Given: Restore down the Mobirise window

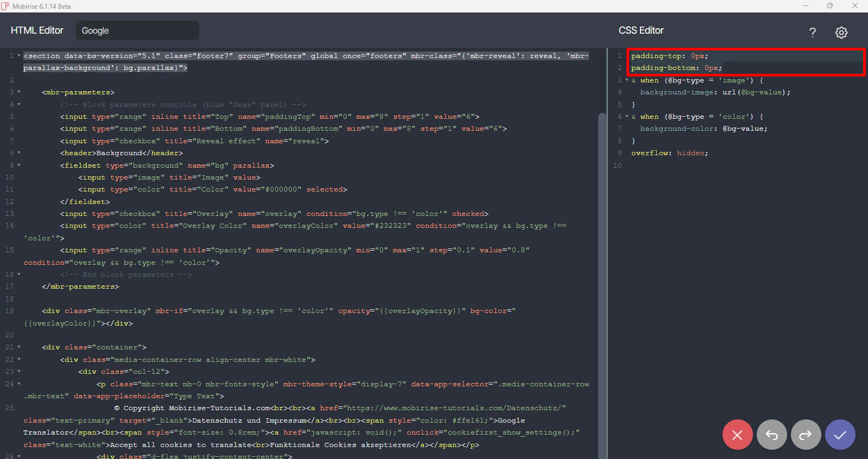Looking at the screenshot, I should [x=829, y=6].
